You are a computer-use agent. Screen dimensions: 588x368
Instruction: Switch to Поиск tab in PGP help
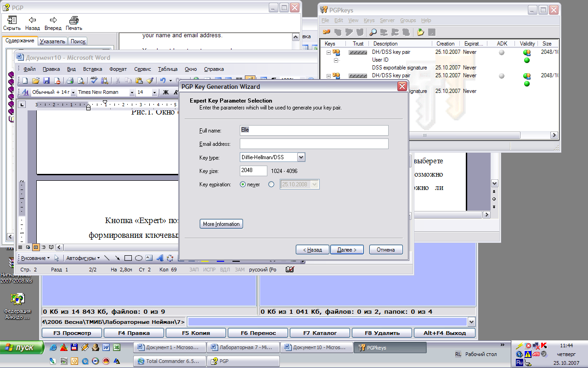click(x=78, y=41)
